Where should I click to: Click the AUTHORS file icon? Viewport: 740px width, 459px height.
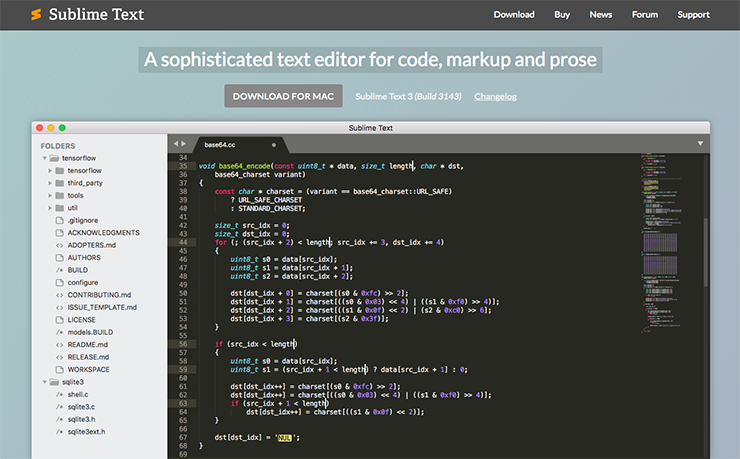click(x=59, y=258)
